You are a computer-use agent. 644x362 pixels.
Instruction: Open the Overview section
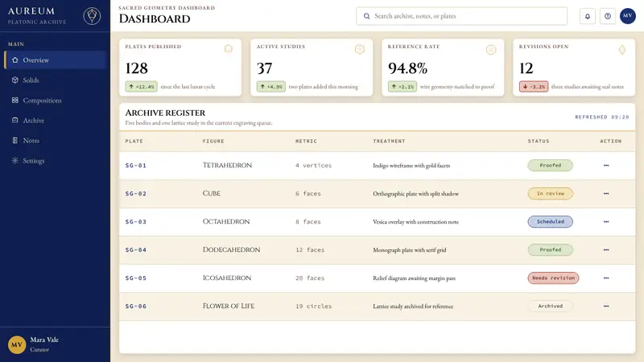pos(55,60)
